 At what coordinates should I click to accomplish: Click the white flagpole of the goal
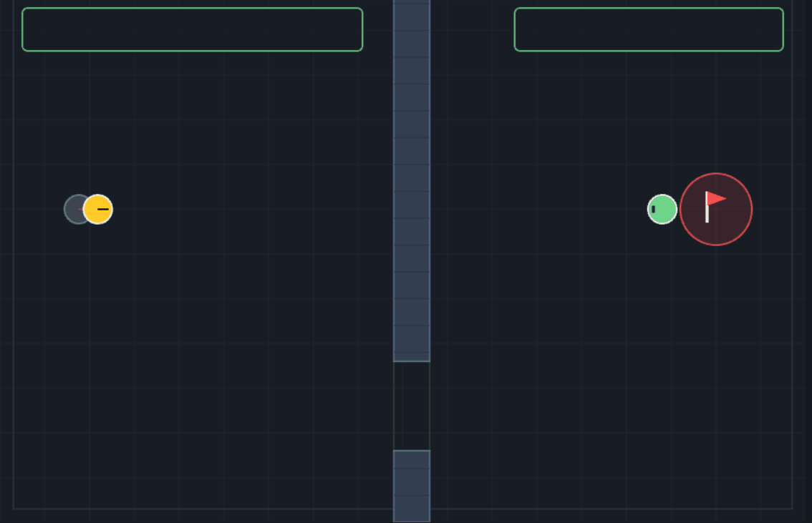(707, 207)
